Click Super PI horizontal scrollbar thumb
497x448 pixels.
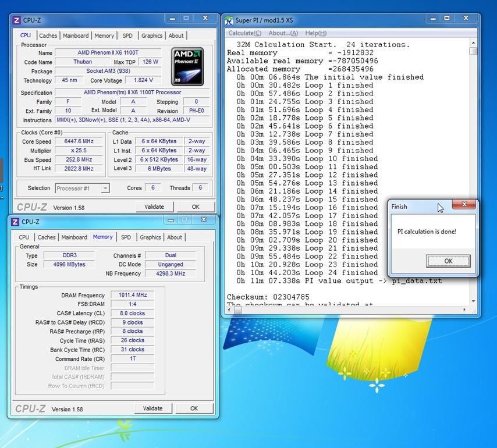pyautogui.click(x=237, y=310)
